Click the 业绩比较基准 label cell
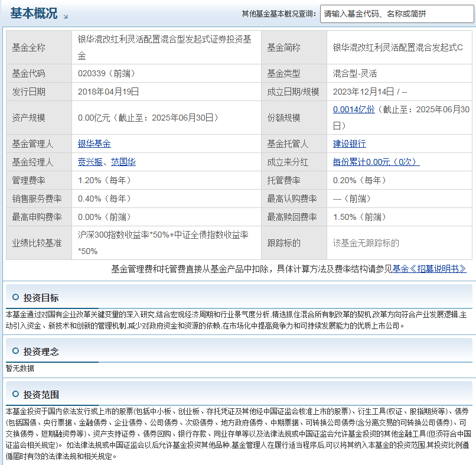 39,243
